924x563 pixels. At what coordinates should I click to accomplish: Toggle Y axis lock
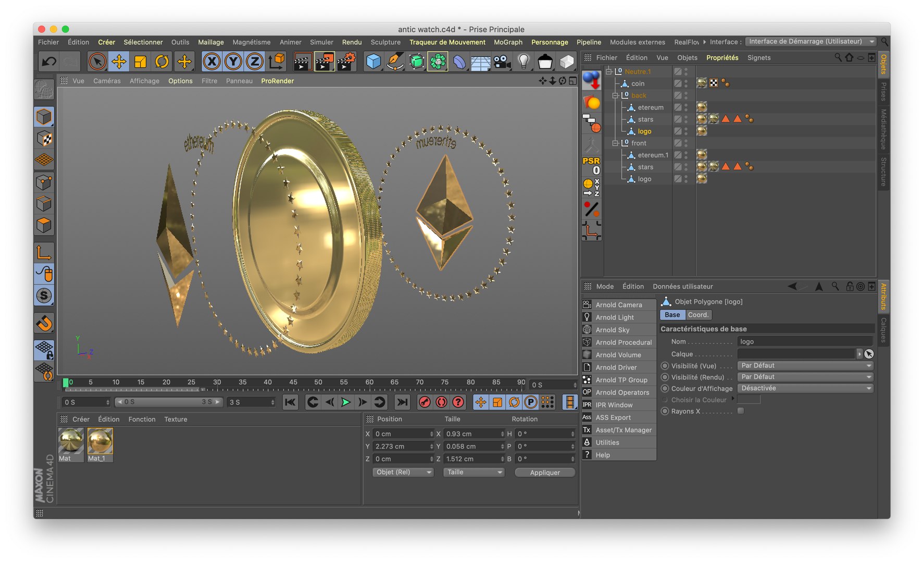[x=233, y=62]
